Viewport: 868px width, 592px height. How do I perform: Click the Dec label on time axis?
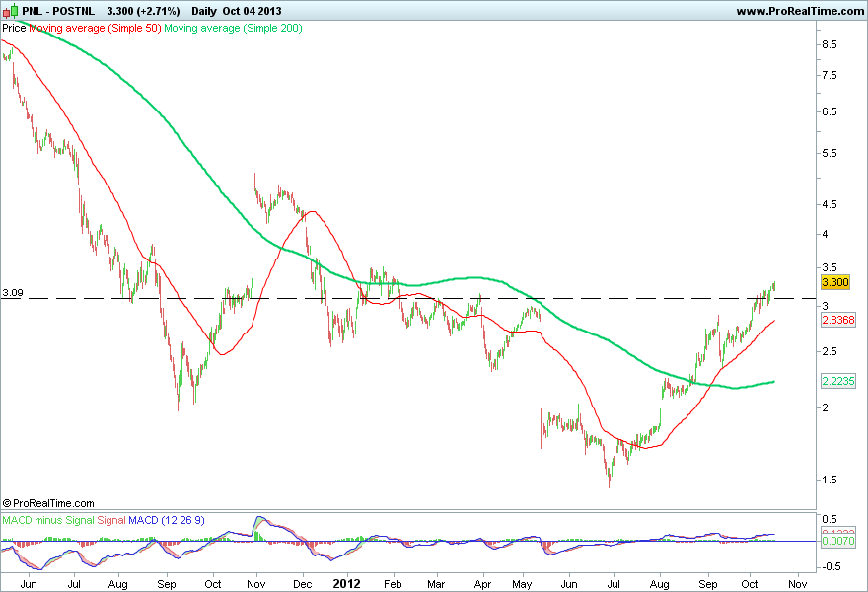(302, 584)
